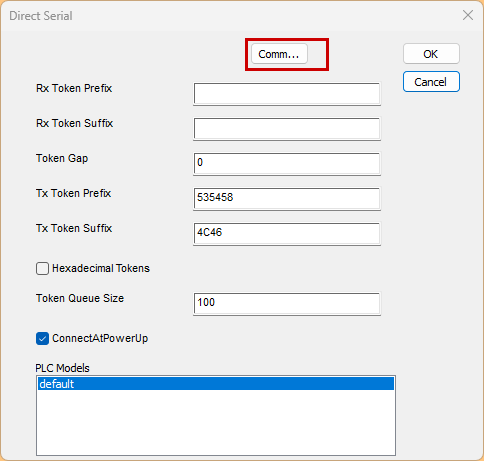The image size is (484, 461).
Task: Select the default entry in PLC Models
Action: pos(216,384)
